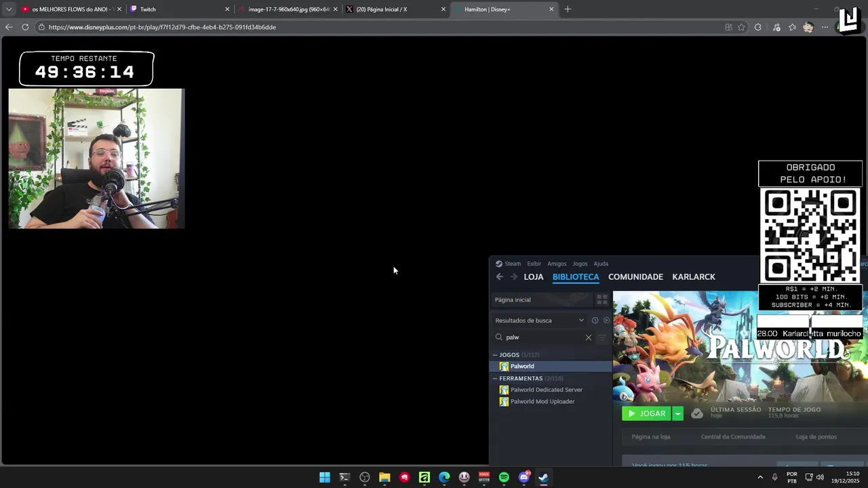868x488 pixels.
Task: Switch to the Página Inicial / X tab
Action: pos(395,9)
